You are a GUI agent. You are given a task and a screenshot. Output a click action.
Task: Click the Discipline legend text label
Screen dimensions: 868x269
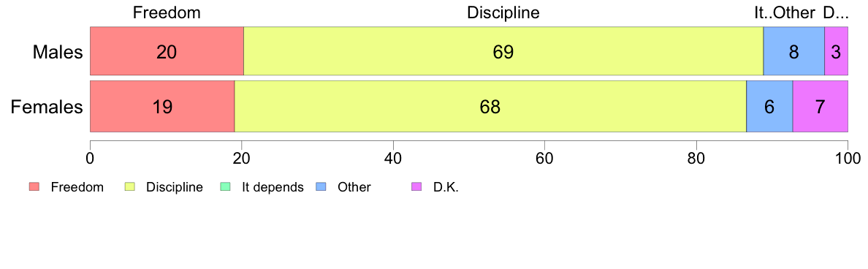click(175, 187)
